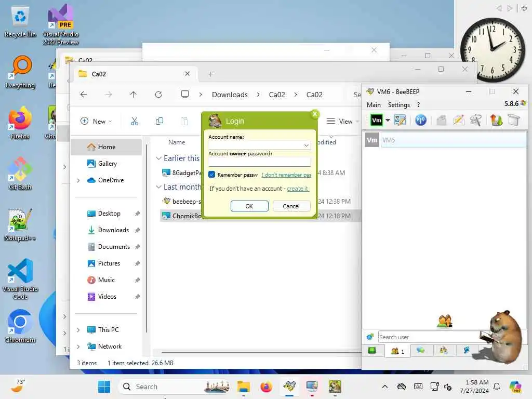532x399 pixels.
Task: Click the create it account link
Action: coord(298,189)
